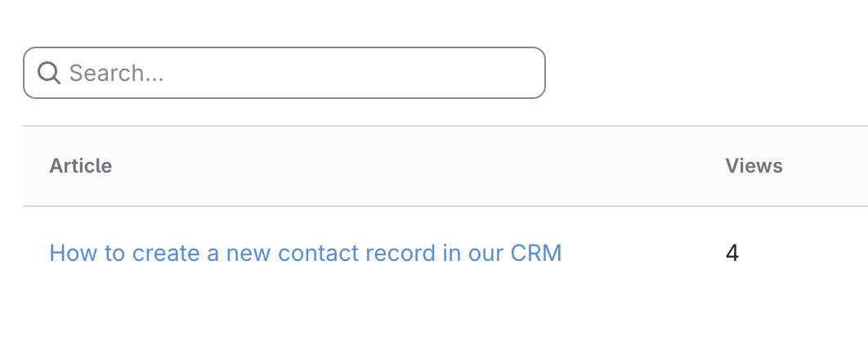
Task: Focus the Search input field
Action: [302, 74]
